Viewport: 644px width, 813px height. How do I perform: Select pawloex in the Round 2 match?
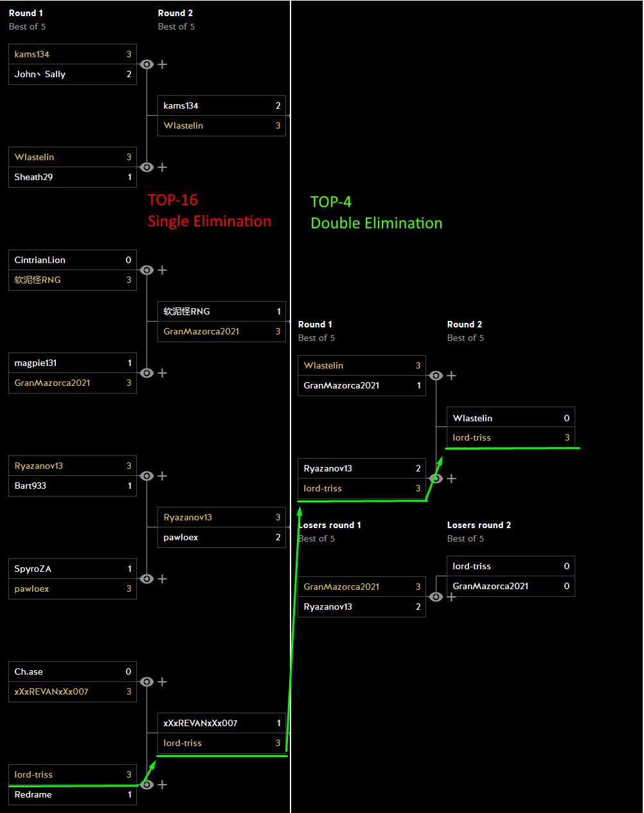tap(181, 537)
